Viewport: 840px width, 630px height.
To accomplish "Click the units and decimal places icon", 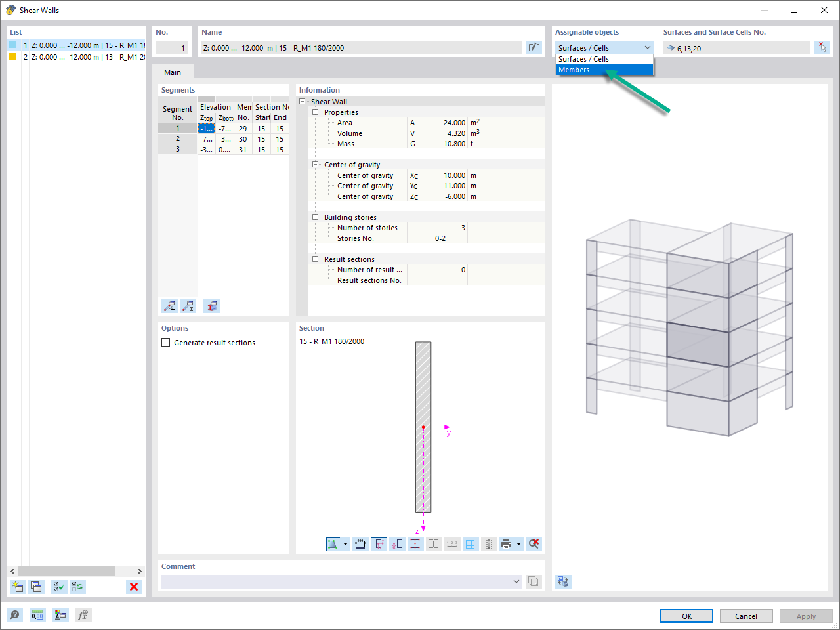I will point(37,615).
